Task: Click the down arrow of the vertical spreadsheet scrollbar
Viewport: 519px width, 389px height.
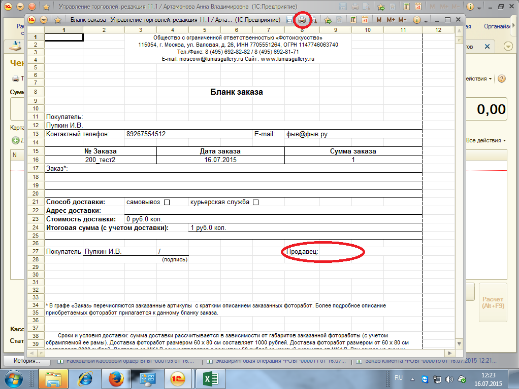Action: click(x=459, y=343)
